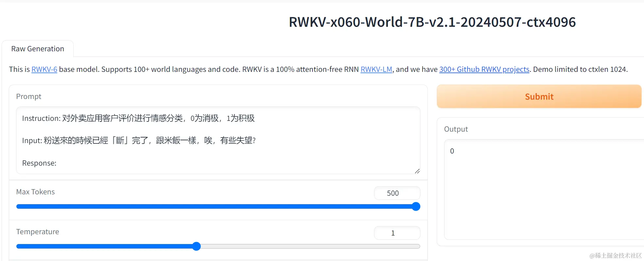Follow the RWKV-6 link
This screenshot has height=261, width=644.
point(44,69)
